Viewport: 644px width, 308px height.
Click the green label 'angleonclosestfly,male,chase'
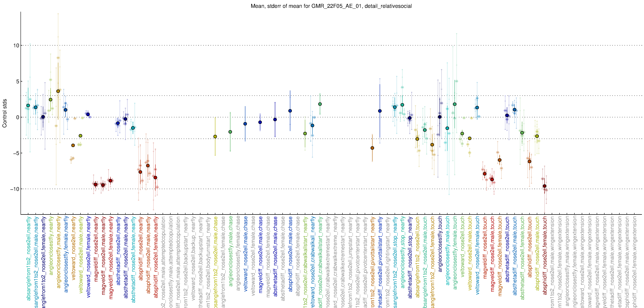[231, 251]
